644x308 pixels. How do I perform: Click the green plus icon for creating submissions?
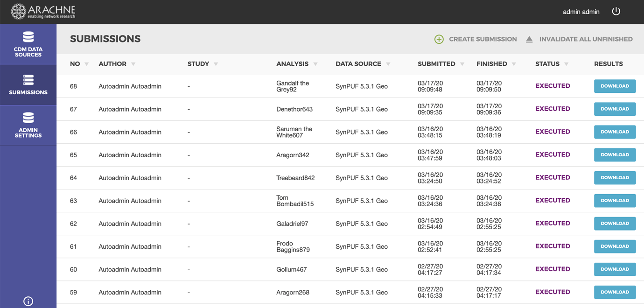pyautogui.click(x=439, y=39)
